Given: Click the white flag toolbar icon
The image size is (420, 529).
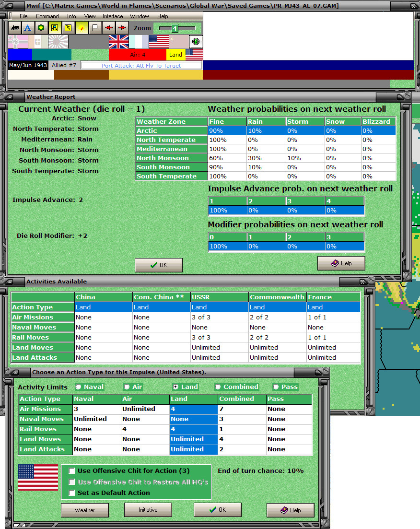Looking at the screenshot, I should pyautogui.click(x=95, y=28).
